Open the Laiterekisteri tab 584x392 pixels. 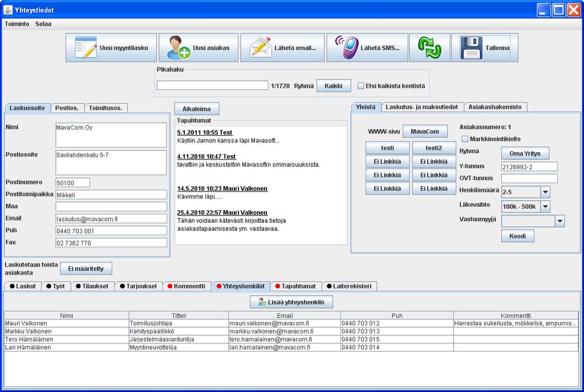350,286
